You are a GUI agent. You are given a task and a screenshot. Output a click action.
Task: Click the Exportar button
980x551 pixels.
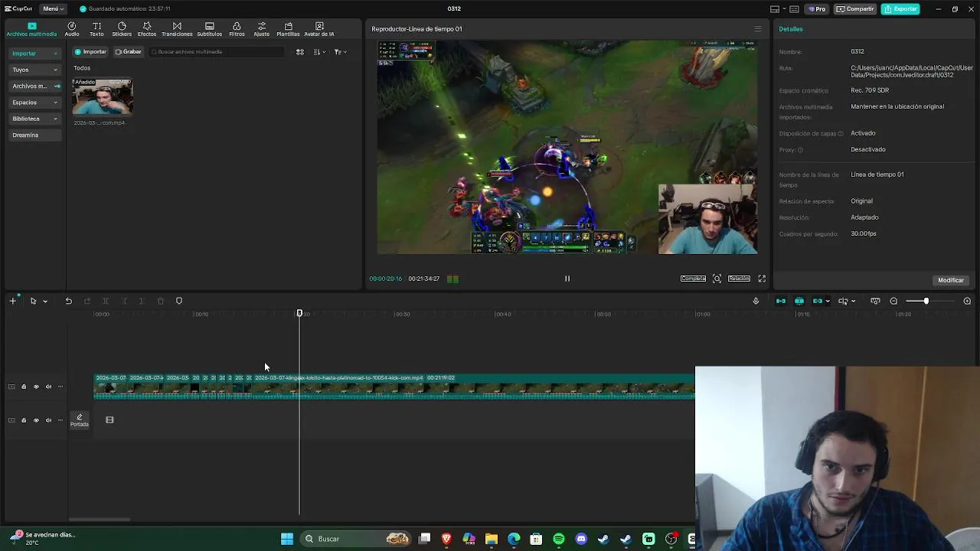coord(900,9)
